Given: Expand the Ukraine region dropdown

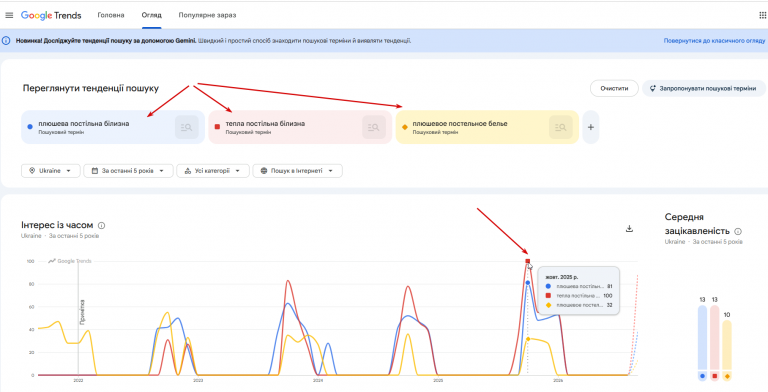Looking at the screenshot, I should (x=50, y=171).
